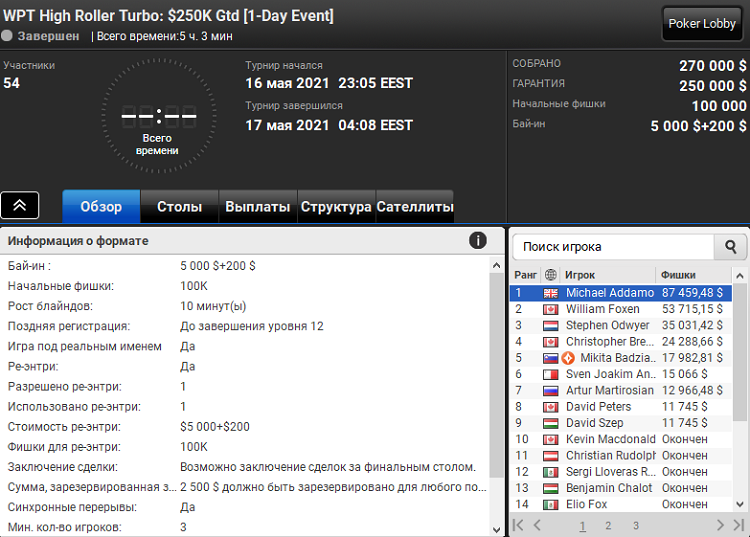Go to first page of player list

point(518,525)
